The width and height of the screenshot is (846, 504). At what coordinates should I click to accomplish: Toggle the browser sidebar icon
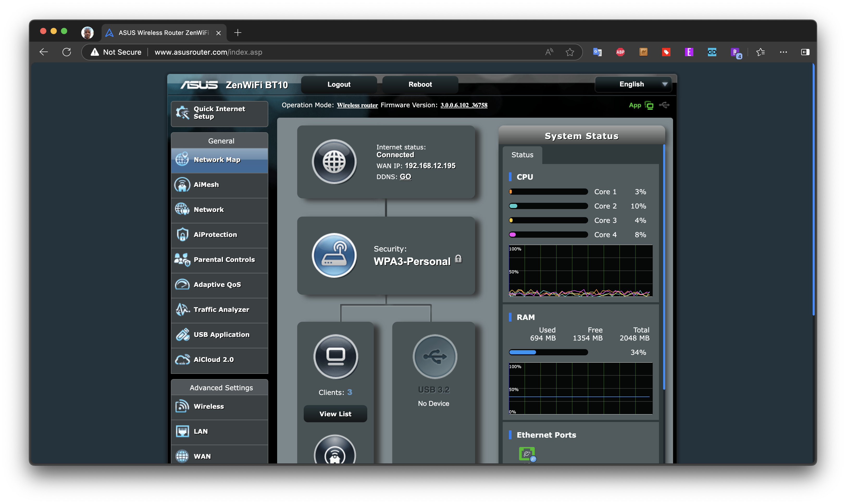coord(805,52)
